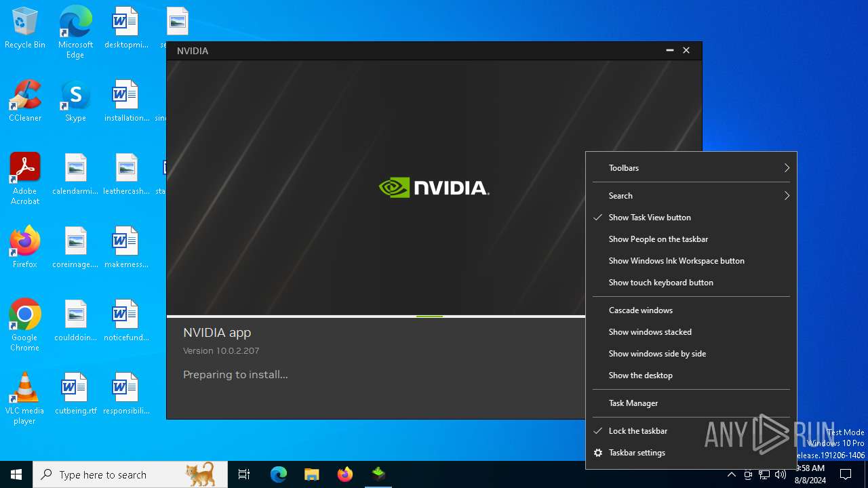Select the desktopmi... Word document icon
The image size is (868, 488).
(x=126, y=28)
